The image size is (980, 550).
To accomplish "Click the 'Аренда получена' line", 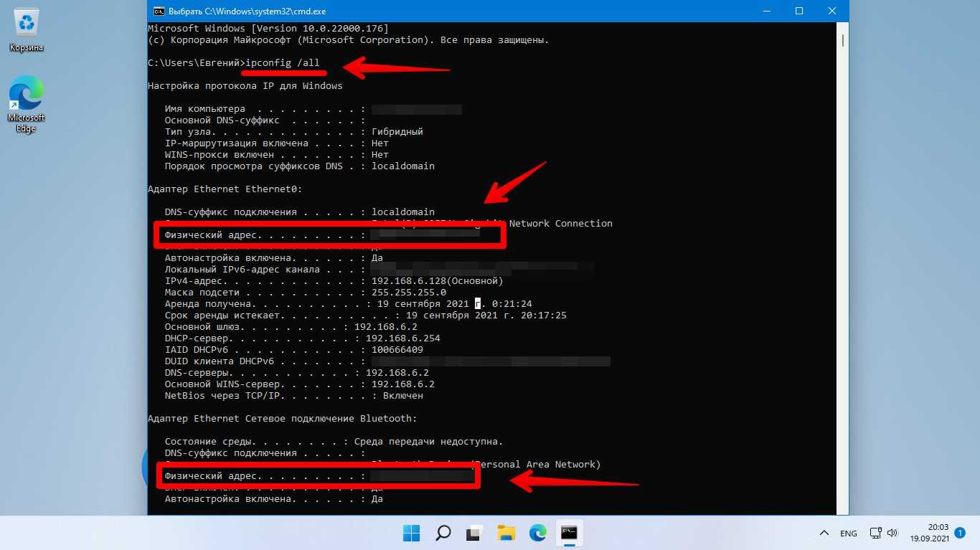I will [x=348, y=304].
